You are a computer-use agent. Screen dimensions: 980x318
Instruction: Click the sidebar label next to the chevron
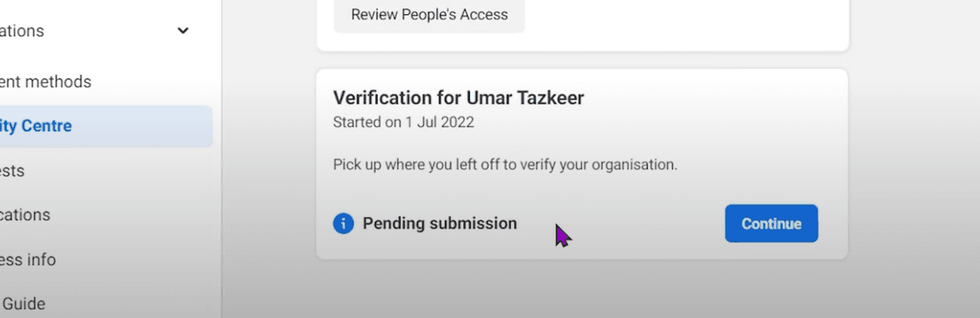[22, 31]
